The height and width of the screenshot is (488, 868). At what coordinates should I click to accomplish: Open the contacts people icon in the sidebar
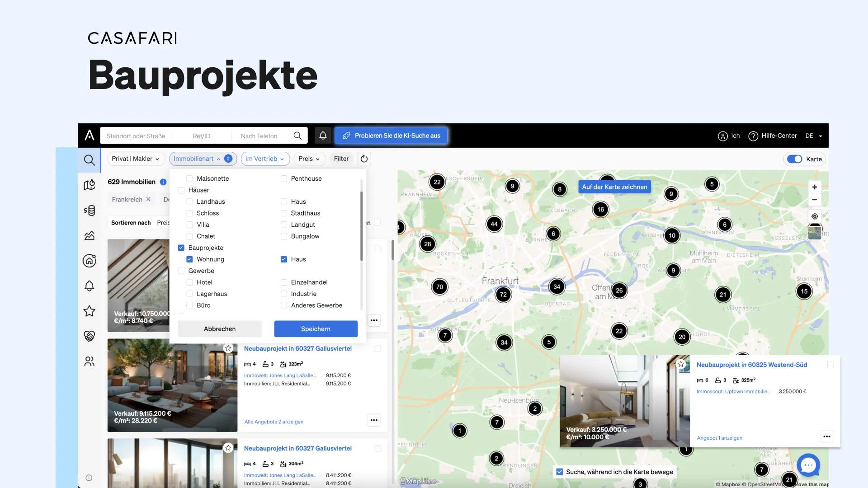tap(89, 361)
